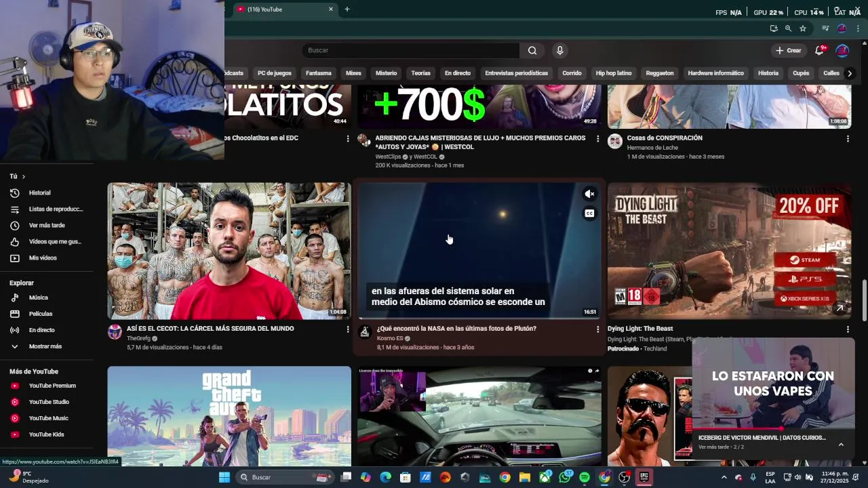
Task: Expand the mini playlist panel chevron
Action: click(841, 445)
